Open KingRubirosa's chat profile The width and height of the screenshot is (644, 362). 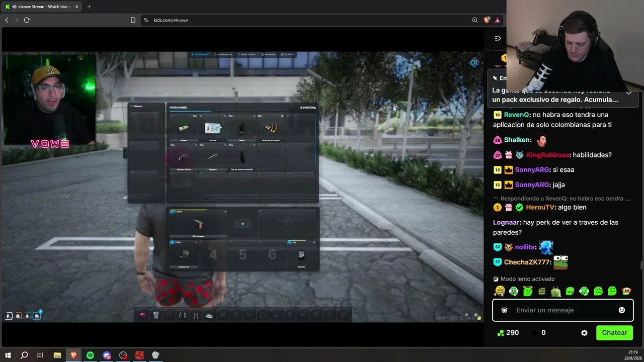(547, 155)
